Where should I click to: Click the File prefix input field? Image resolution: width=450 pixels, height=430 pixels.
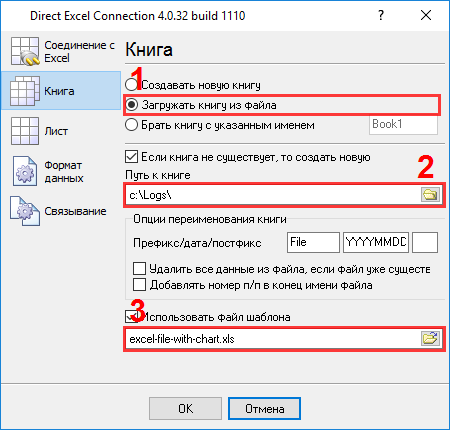(x=313, y=242)
